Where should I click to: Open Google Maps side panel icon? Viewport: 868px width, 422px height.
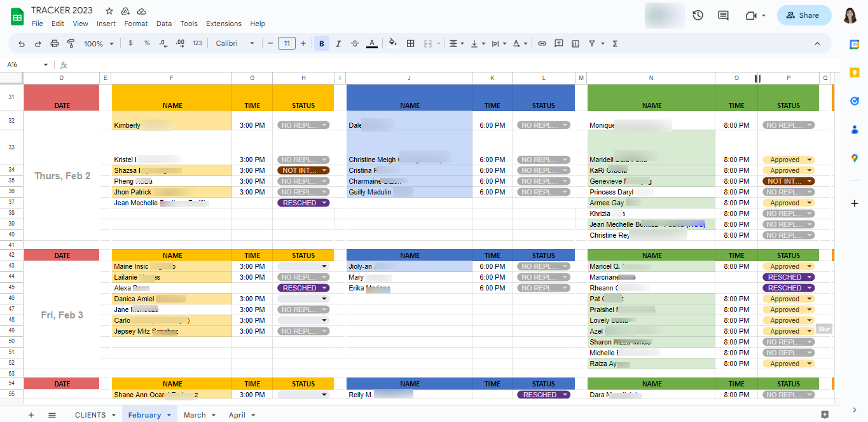pyautogui.click(x=855, y=158)
